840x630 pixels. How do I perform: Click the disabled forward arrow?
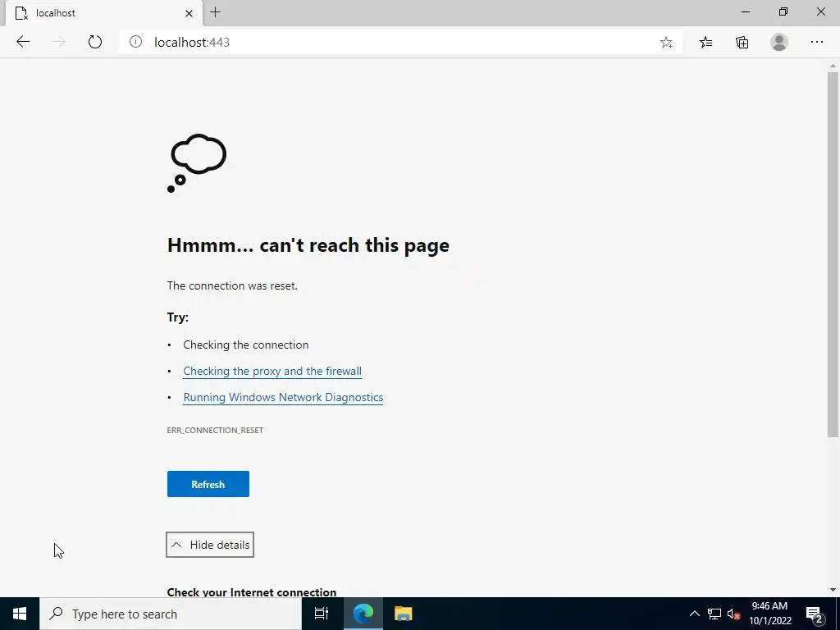(x=58, y=42)
